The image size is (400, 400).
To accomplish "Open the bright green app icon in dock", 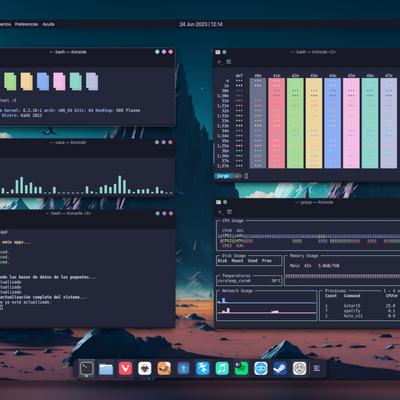I will [x=241, y=369].
